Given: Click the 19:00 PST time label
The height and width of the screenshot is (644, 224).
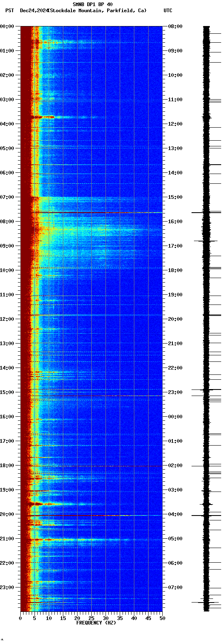Looking at the screenshot, I should (7, 490).
